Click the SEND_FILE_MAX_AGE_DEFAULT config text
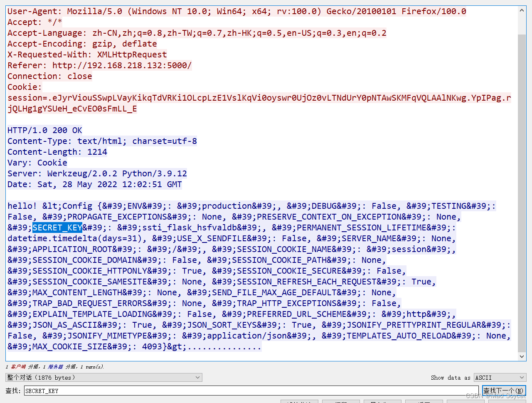Screen dimensions: 532x403 pyautogui.click(x=274, y=292)
